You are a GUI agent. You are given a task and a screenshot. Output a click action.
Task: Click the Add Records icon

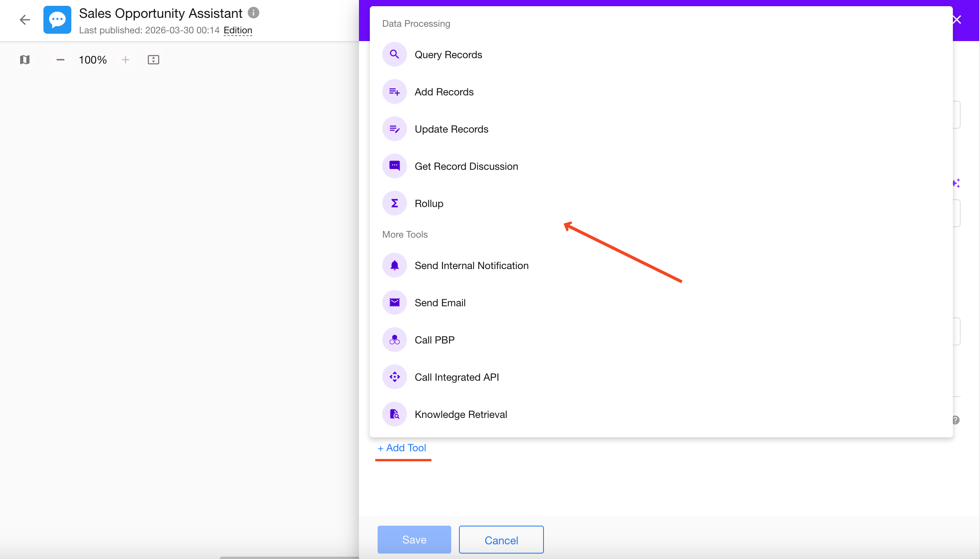[394, 91]
